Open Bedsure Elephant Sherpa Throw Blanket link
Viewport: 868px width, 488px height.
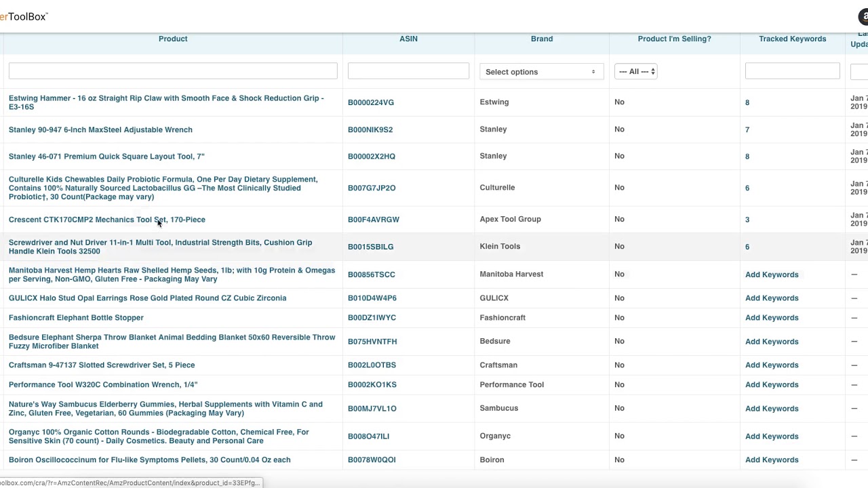[x=172, y=342]
